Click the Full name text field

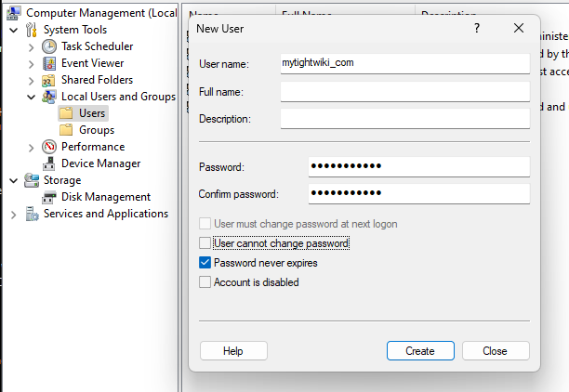[404, 91]
